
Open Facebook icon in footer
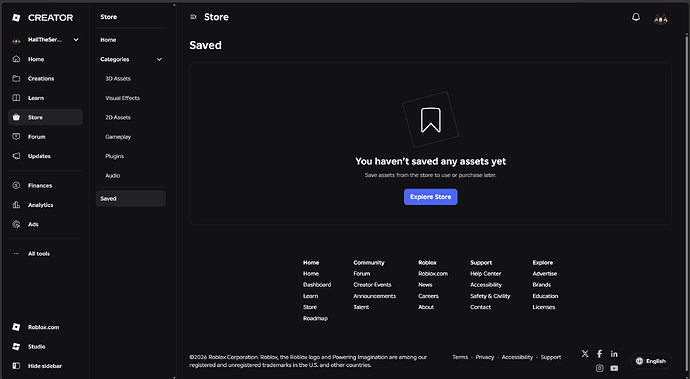599,353
